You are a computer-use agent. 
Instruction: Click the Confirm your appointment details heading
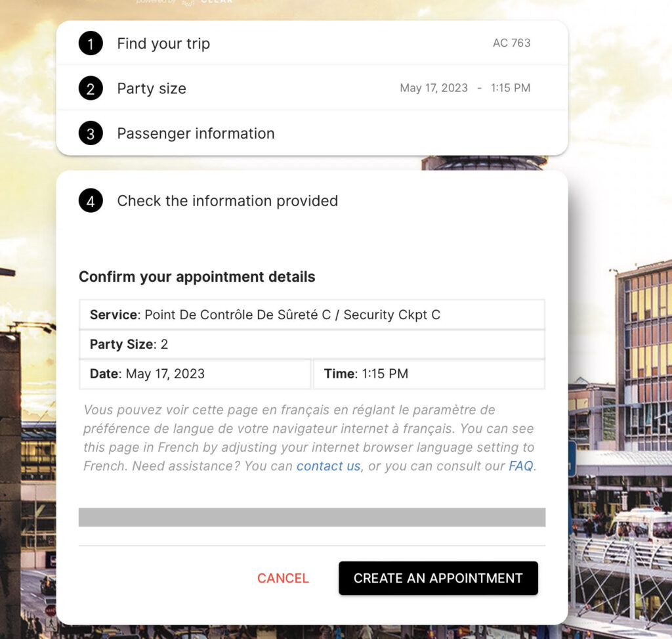point(197,276)
